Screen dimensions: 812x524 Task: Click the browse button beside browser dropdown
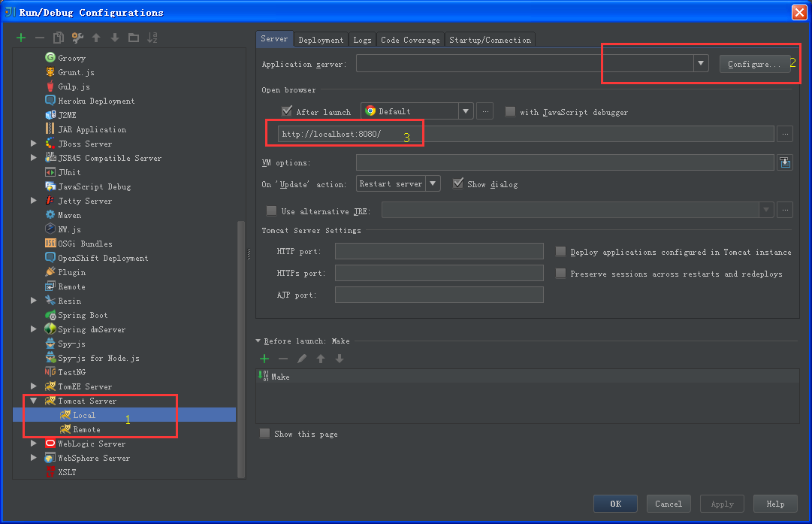tap(485, 111)
